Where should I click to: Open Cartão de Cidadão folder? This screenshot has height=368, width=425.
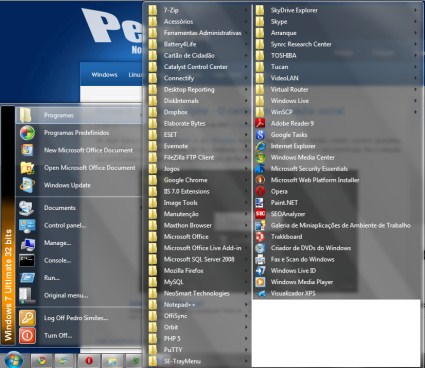point(198,56)
